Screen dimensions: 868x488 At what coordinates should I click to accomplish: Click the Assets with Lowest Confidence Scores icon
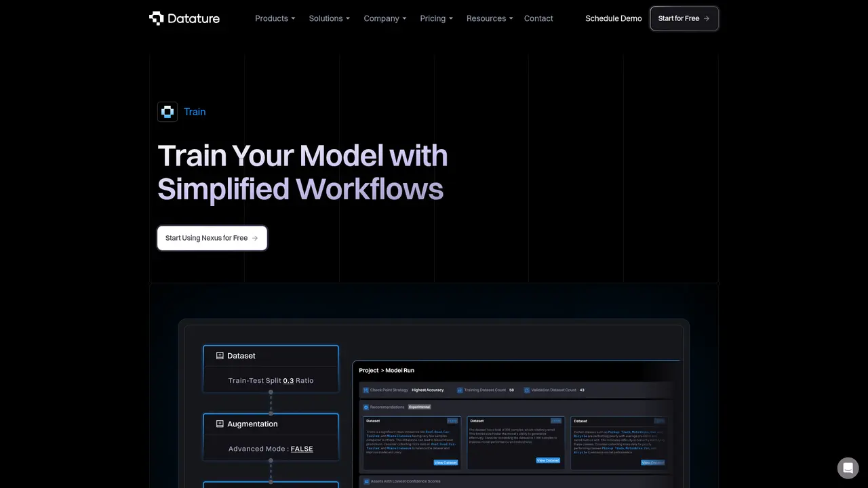[x=366, y=481]
